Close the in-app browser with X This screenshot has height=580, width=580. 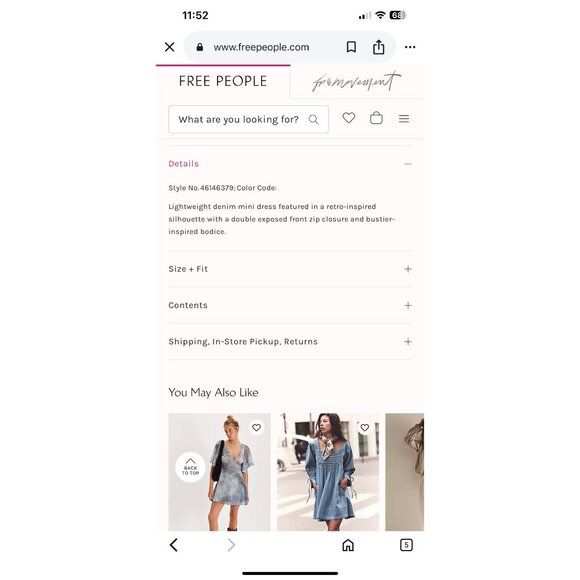coord(169,47)
